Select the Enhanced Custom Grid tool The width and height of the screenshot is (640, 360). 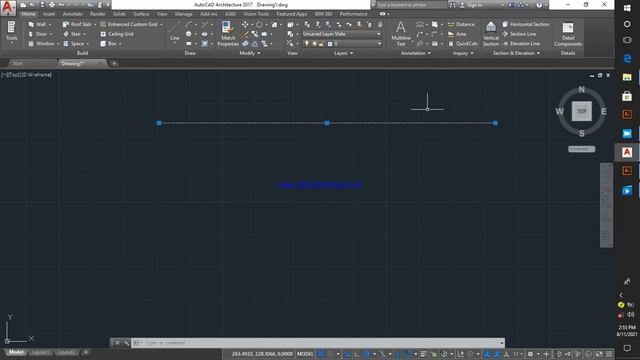pyautogui.click(x=129, y=24)
